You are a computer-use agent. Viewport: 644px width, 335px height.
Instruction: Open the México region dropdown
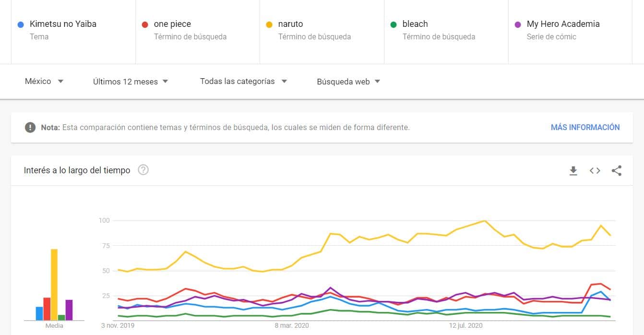(x=44, y=82)
